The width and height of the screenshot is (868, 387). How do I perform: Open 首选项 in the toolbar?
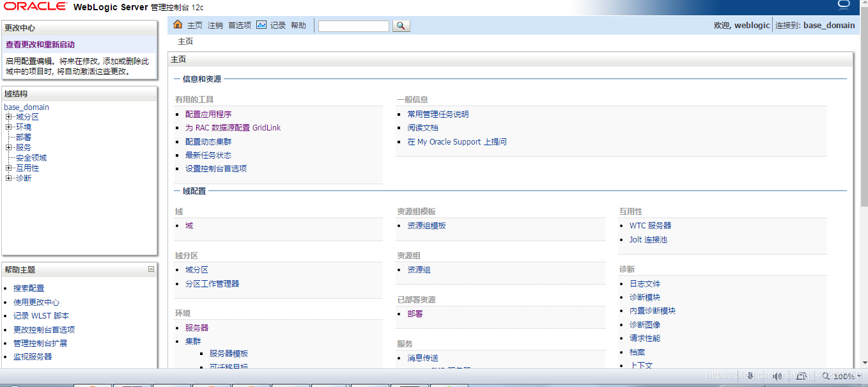click(240, 26)
